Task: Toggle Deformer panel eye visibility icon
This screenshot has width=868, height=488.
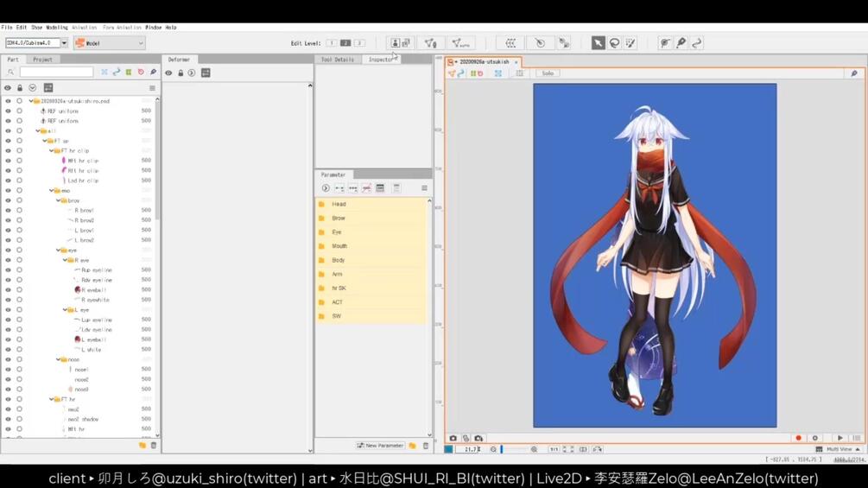Action: pos(168,73)
